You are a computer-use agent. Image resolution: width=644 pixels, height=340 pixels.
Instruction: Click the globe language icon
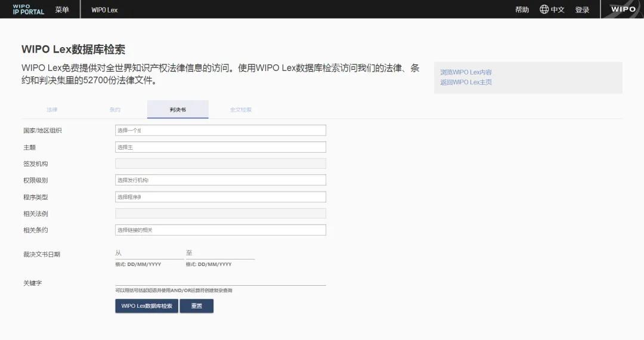point(544,10)
